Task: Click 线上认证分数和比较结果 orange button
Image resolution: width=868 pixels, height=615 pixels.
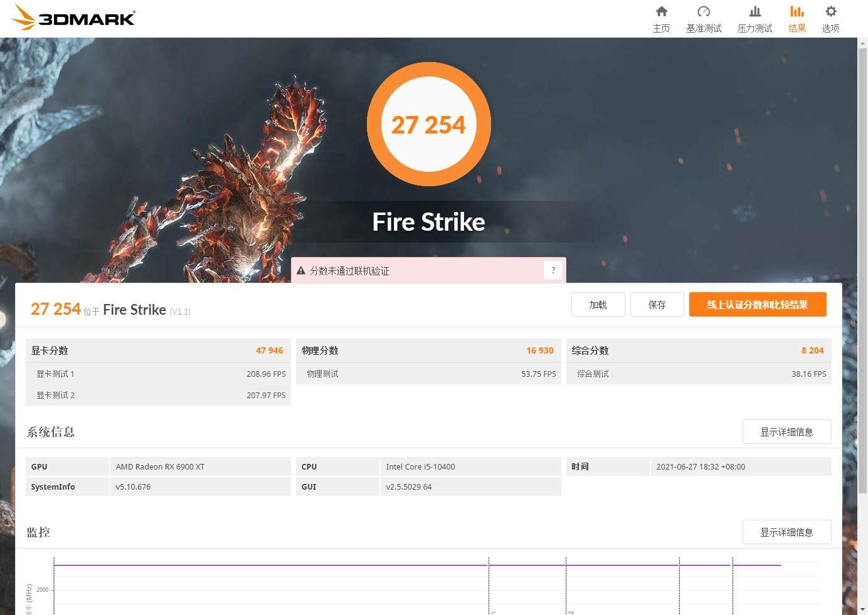Action: click(x=758, y=305)
